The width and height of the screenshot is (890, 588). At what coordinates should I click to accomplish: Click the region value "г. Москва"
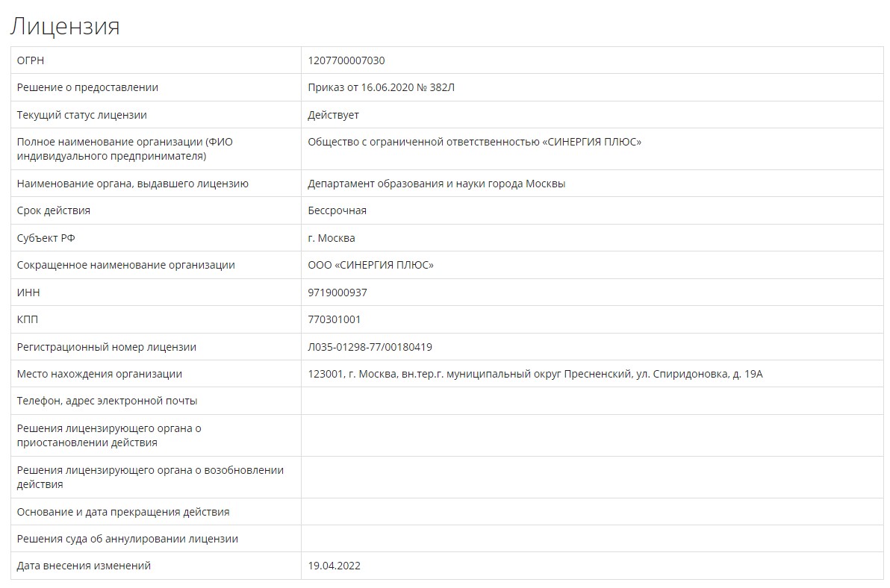tap(332, 238)
